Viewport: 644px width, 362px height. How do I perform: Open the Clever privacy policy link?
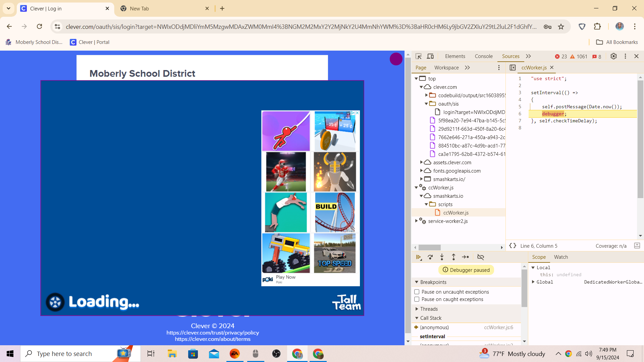tap(213, 333)
